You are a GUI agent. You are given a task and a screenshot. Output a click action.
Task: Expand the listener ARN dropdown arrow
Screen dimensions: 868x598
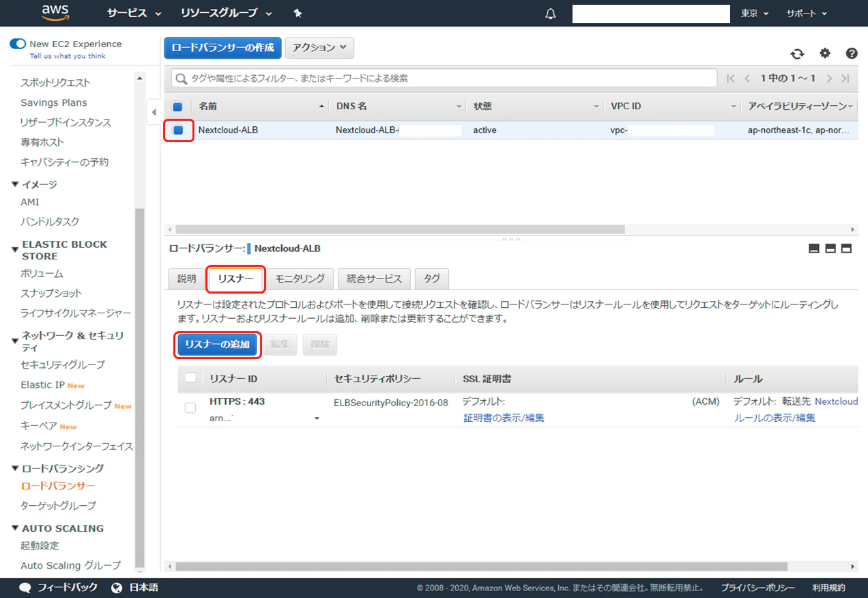pos(317,418)
